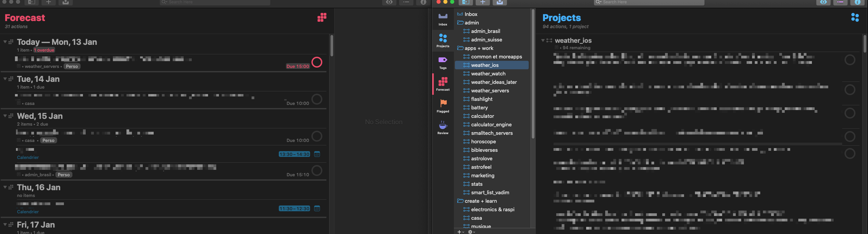Screen dimensions: 868x234
Task: Click the quick entry tray button, right window
Action: coord(499,2)
